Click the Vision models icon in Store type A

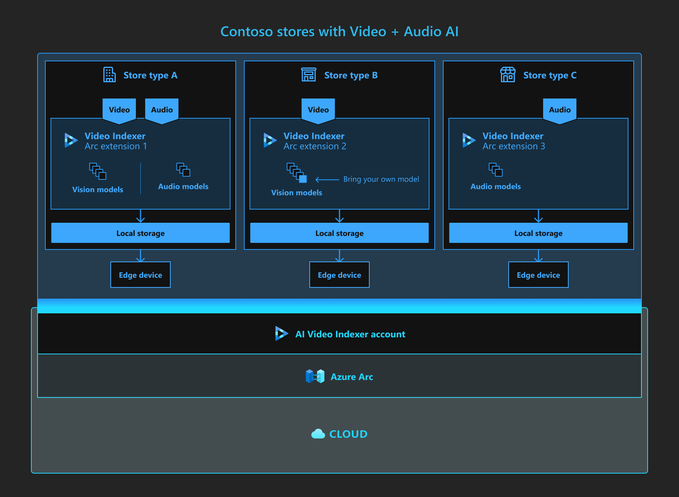point(98,171)
